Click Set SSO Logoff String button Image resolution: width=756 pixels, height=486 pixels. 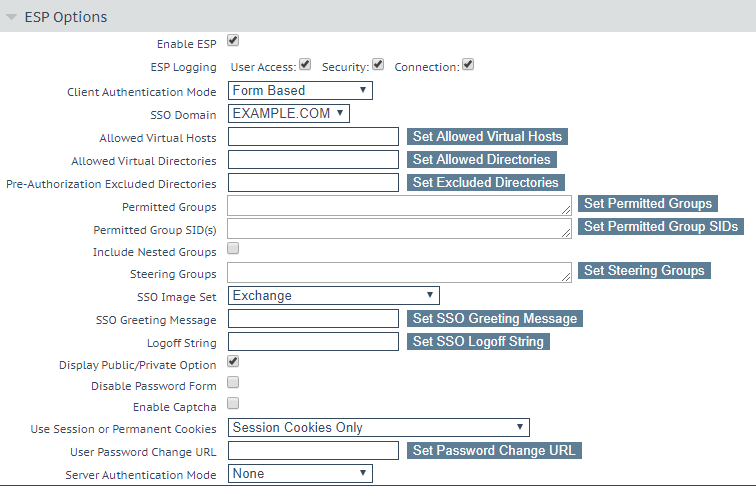(x=478, y=342)
